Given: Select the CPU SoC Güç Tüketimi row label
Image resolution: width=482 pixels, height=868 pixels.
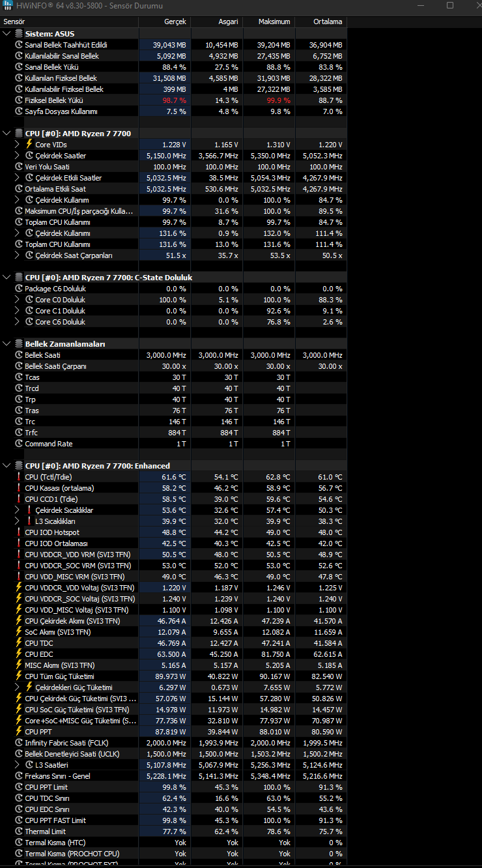Looking at the screenshot, I should pos(77,710).
